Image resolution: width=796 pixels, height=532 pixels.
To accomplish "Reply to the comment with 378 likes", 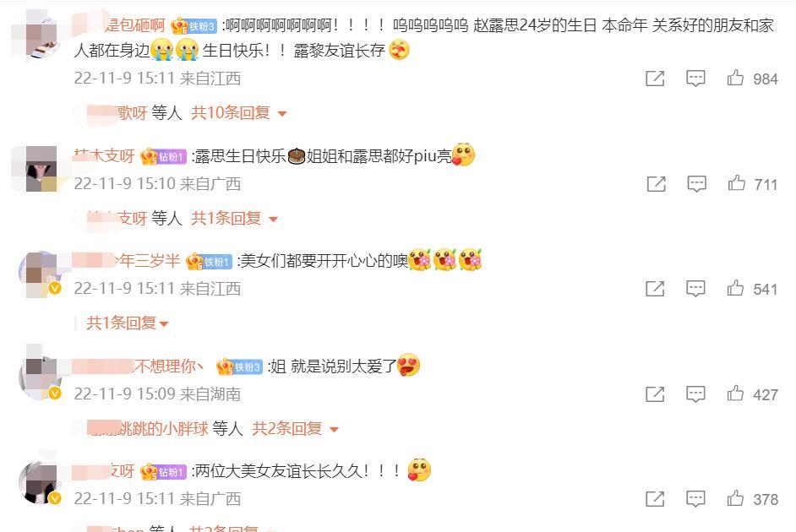I will point(695,499).
